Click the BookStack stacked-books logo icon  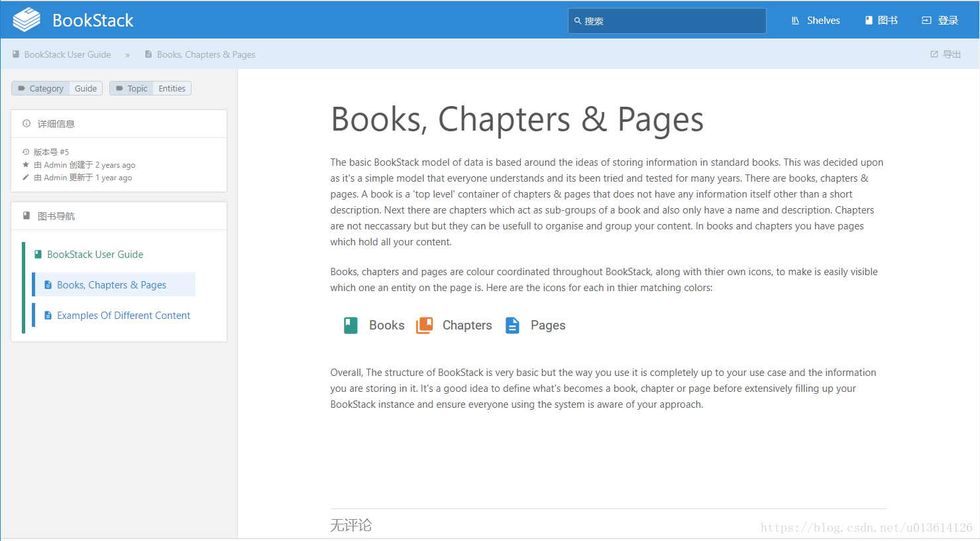point(27,20)
